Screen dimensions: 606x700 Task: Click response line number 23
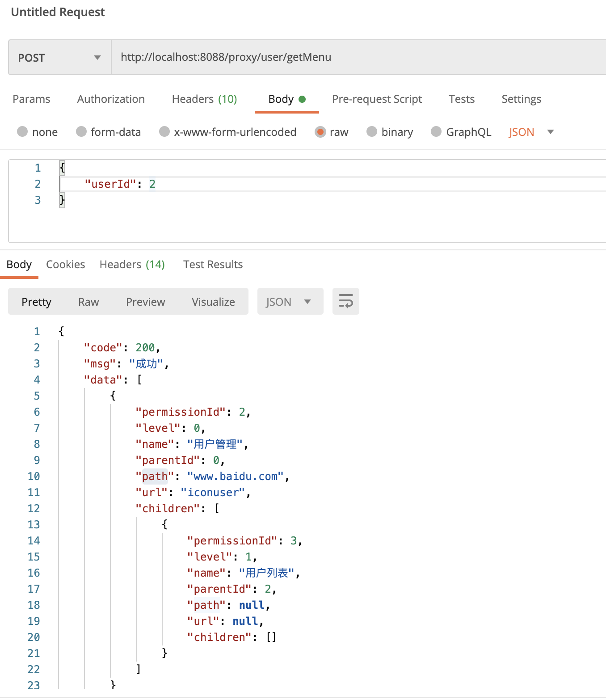point(34,685)
